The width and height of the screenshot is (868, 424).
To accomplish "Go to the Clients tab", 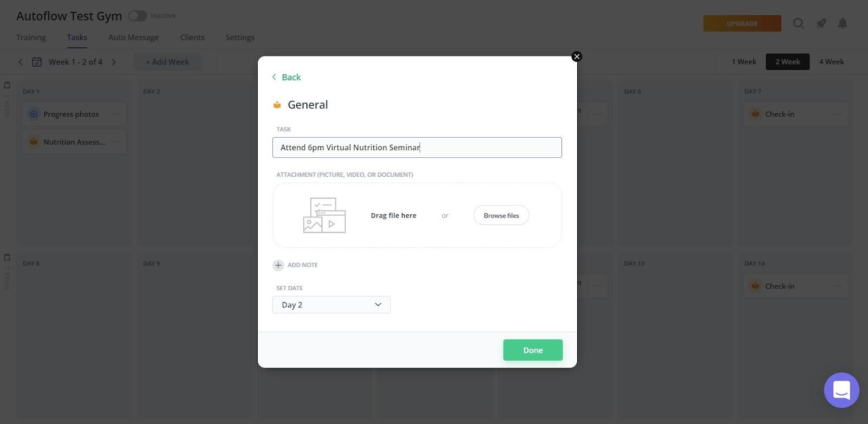I will pos(192,37).
